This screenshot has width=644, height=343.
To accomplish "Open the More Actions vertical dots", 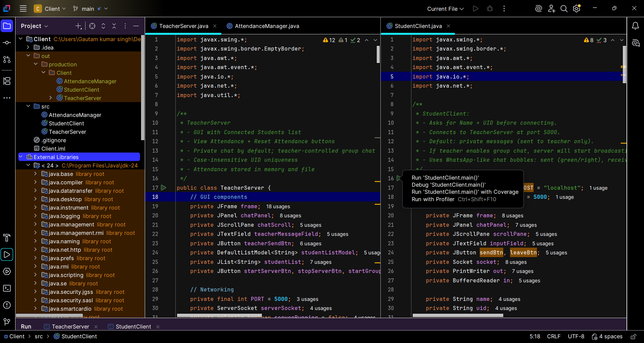I will tap(504, 9).
